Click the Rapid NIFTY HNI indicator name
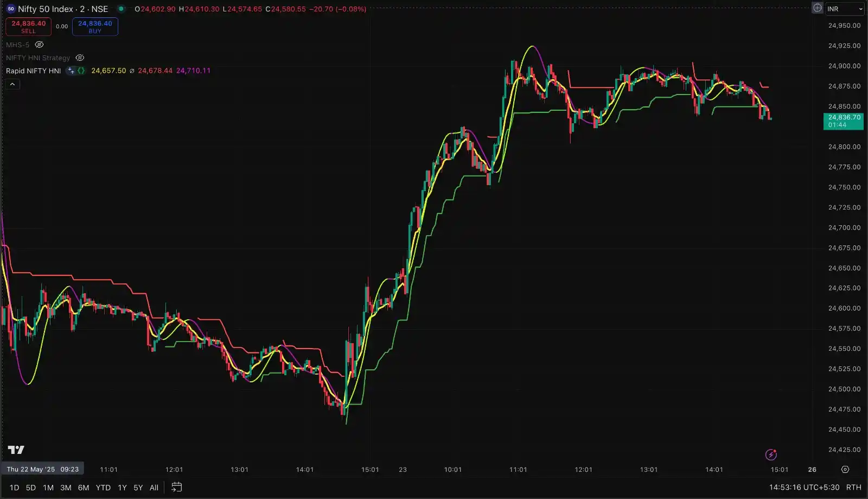The image size is (868, 499). (x=33, y=71)
